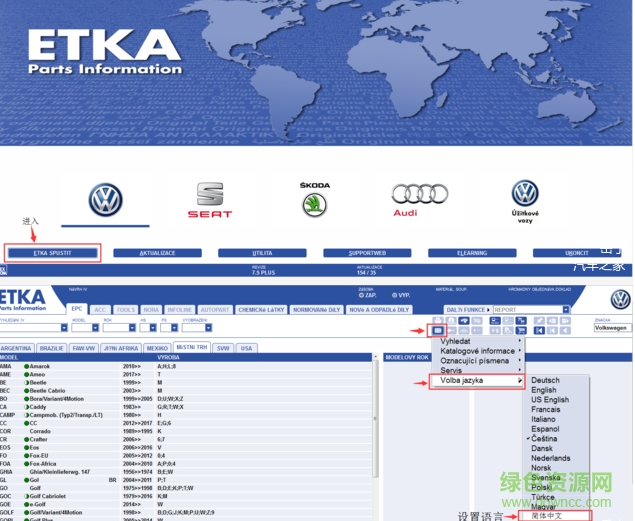Choose VW Užitkové vozy commercial logo

pyautogui.click(x=524, y=200)
